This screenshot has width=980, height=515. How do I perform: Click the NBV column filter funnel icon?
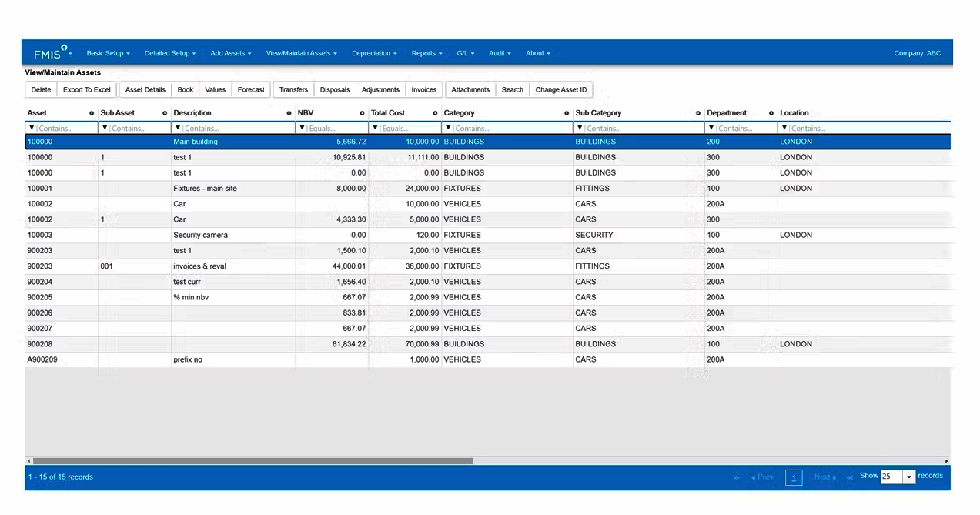pyautogui.click(x=301, y=129)
